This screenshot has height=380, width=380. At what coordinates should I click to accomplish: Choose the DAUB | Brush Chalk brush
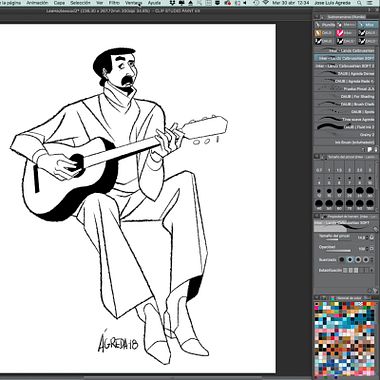click(x=345, y=104)
